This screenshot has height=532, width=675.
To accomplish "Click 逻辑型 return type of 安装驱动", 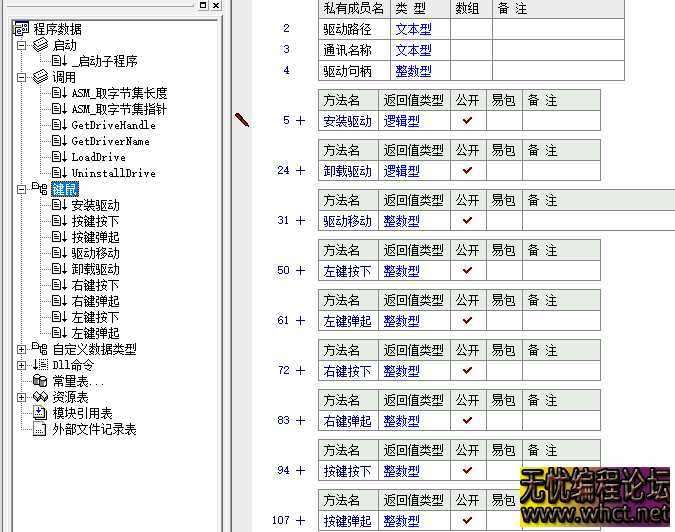I will coord(401,121).
